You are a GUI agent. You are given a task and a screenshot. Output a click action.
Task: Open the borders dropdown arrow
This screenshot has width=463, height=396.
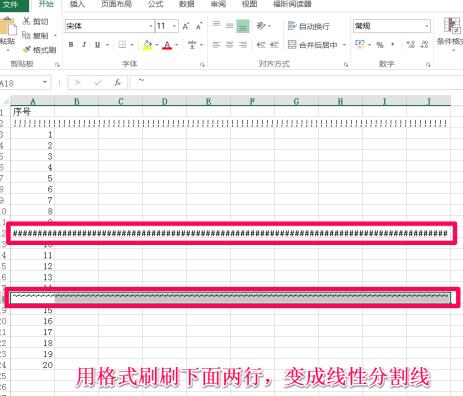coord(132,45)
